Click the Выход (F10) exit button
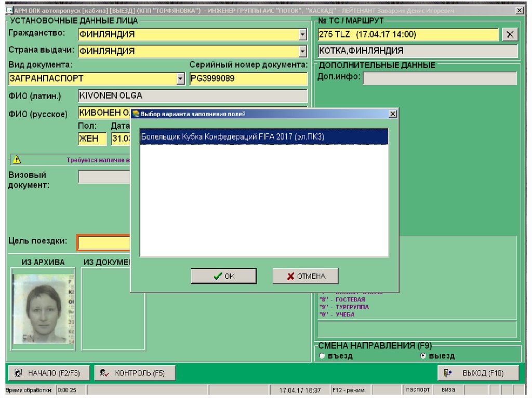Viewport: 532px width, 398px height. click(x=478, y=373)
